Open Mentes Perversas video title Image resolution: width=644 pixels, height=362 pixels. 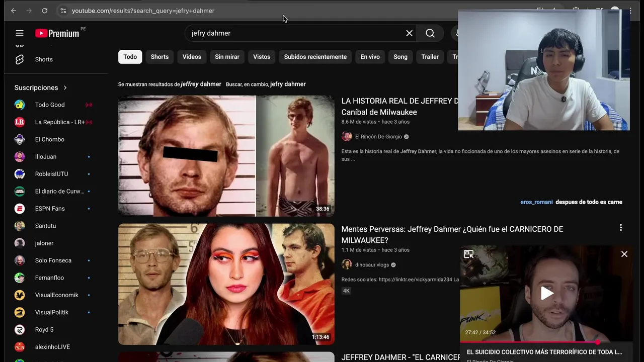point(452,235)
